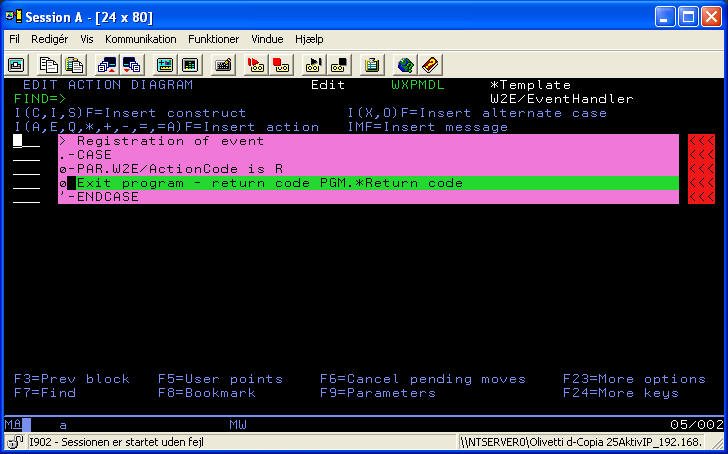Click line command field beside Registration of event
The height and width of the screenshot is (454, 728).
(26, 141)
